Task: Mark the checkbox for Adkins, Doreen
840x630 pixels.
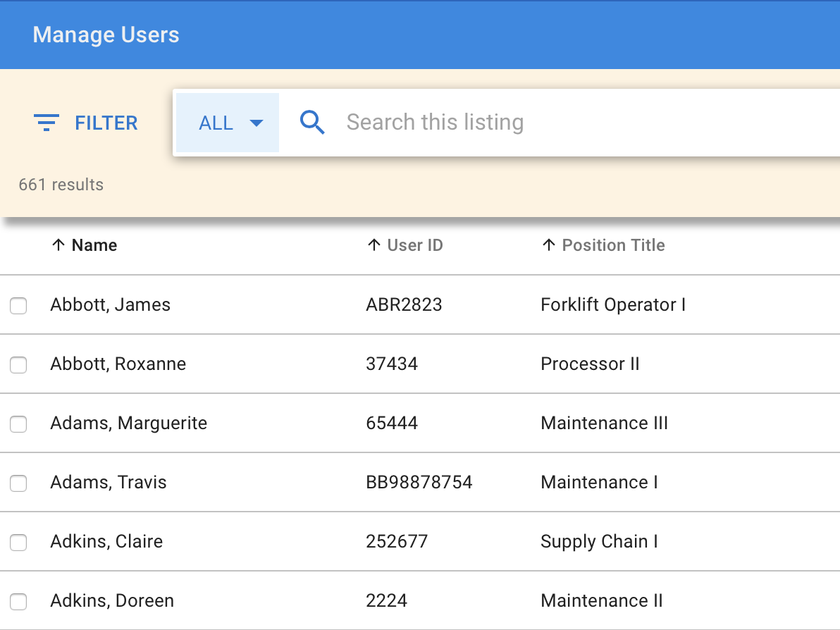Action: 18,602
